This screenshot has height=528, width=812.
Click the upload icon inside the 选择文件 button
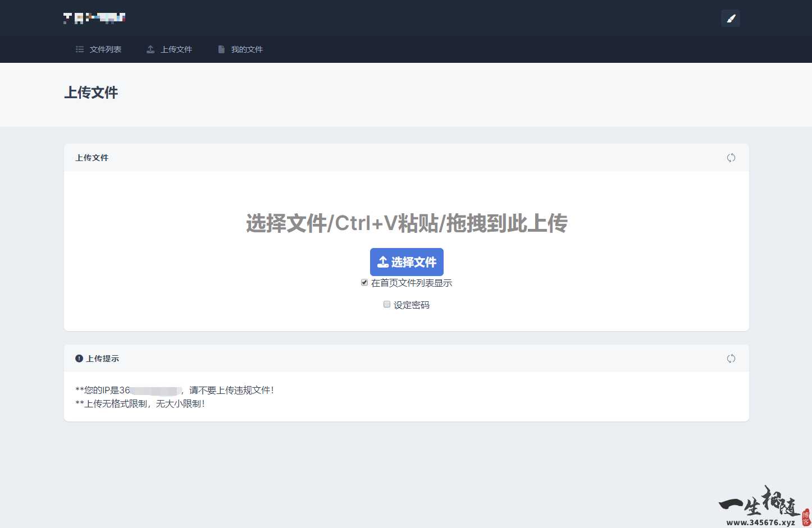(383, 261)
